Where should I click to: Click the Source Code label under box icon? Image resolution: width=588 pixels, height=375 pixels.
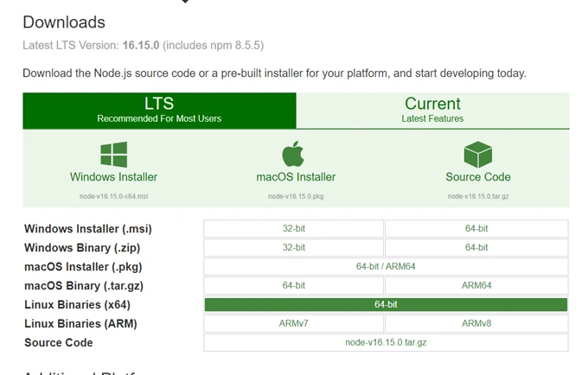pos(478,177)
